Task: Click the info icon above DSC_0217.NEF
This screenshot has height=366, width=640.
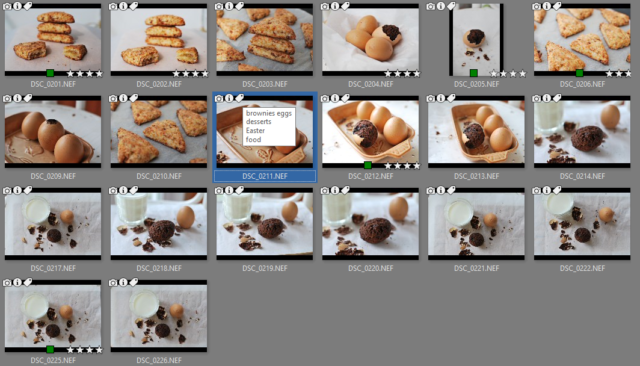Action: coord(18,190)
